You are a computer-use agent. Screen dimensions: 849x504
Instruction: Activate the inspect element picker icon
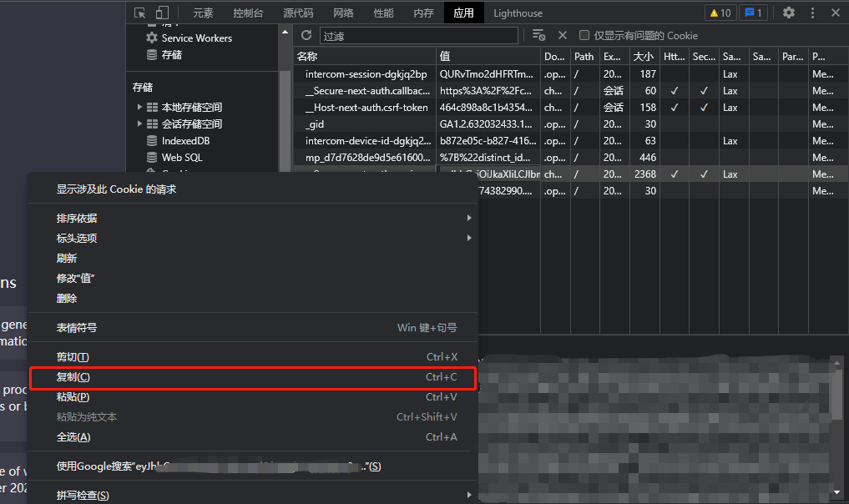tap(139, 13)
